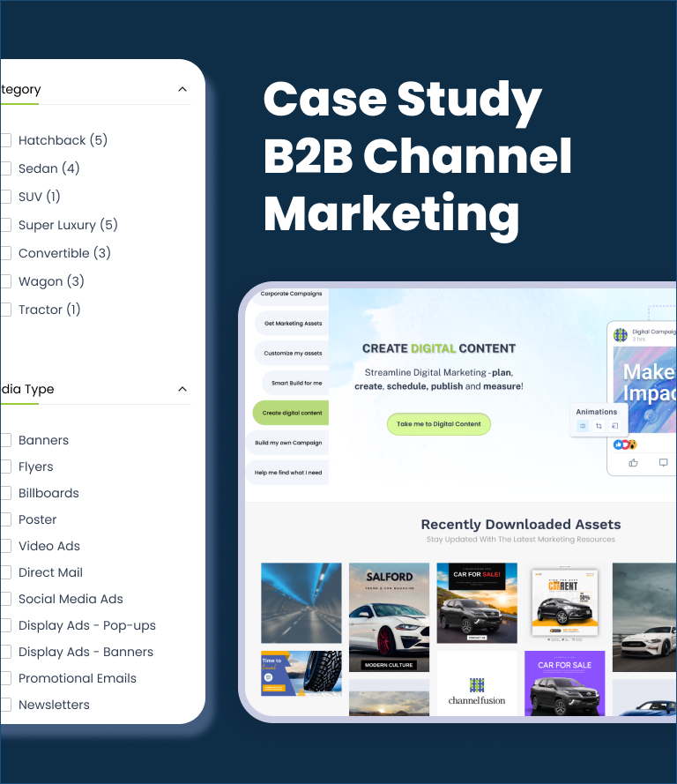Click the Help me find what I need option
677x784 pixels.
tap(288, 473)
